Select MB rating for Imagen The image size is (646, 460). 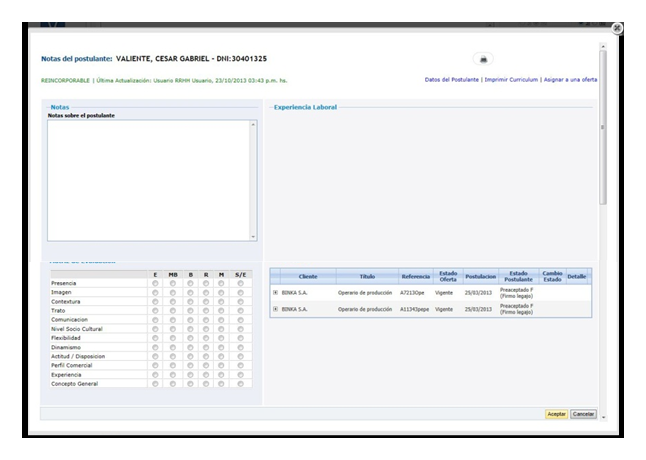click(x=172, y=291)
